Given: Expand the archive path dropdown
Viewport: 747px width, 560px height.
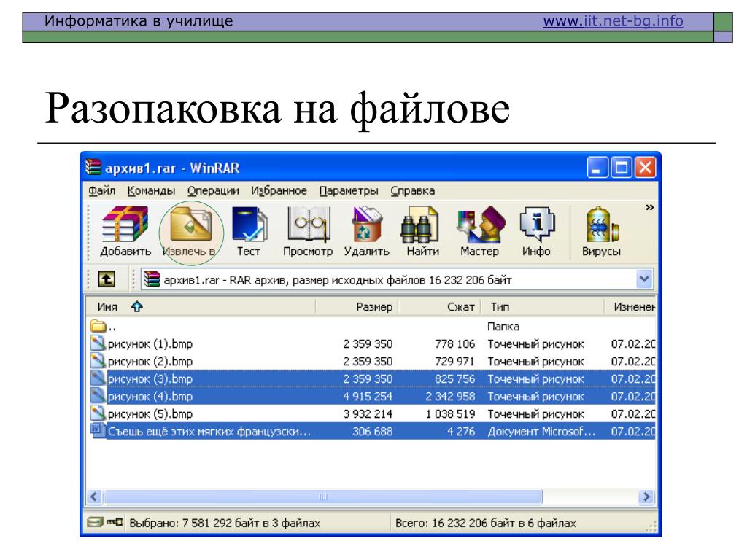Looking at the screenshot, I should click(x=644, y=279).
